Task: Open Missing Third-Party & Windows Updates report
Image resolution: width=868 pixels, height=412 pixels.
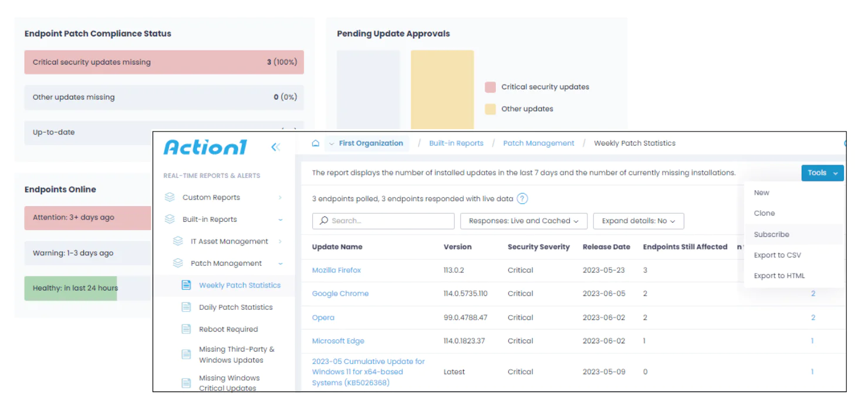Action: coord(237,354)
